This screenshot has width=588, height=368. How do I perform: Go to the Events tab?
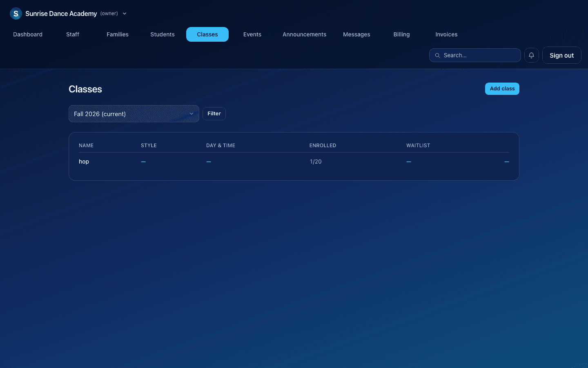[x=252, y=34]
